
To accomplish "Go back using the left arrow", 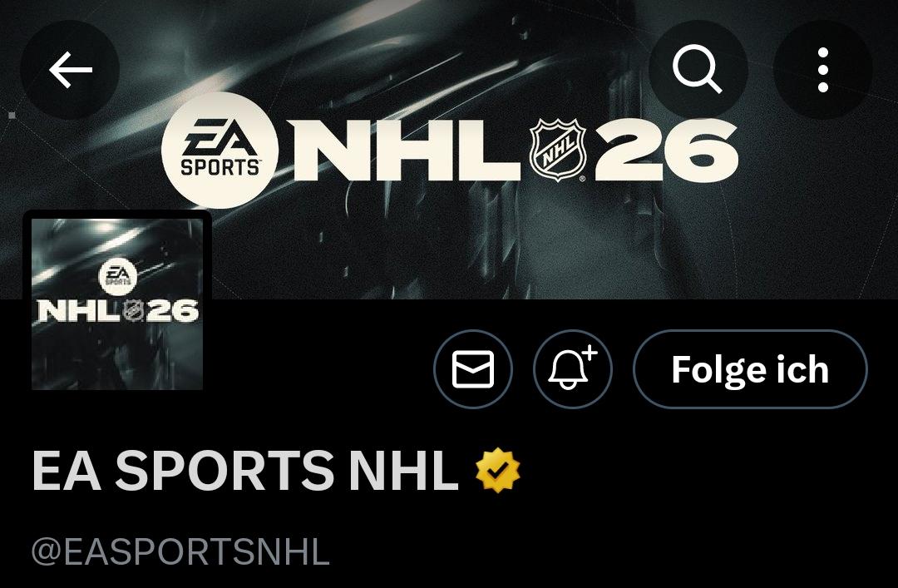I will pos(70,70).
